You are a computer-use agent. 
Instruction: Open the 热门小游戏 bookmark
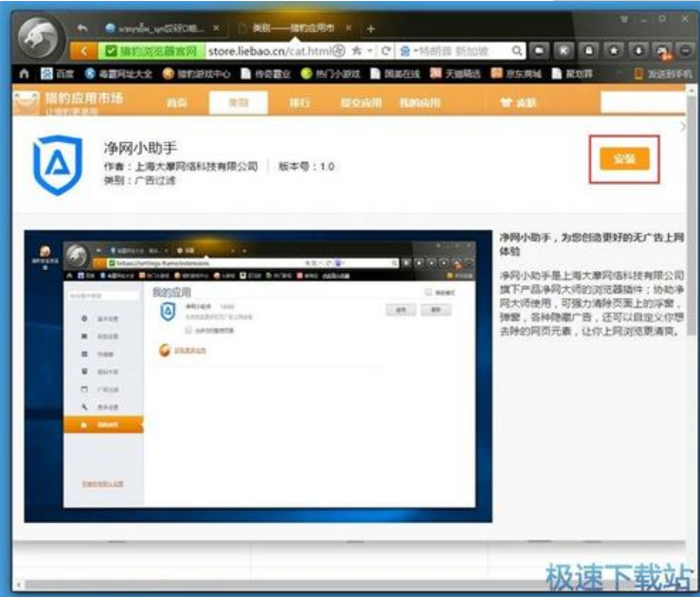coord(331,74)
